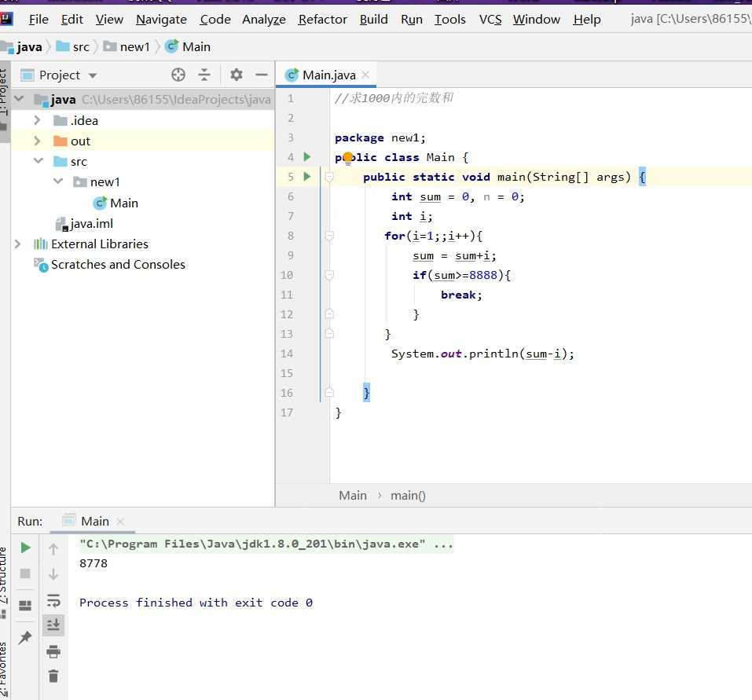Open the Analyze menu
This screenshot has width=752, height=700.
click(x=264, y=19)
